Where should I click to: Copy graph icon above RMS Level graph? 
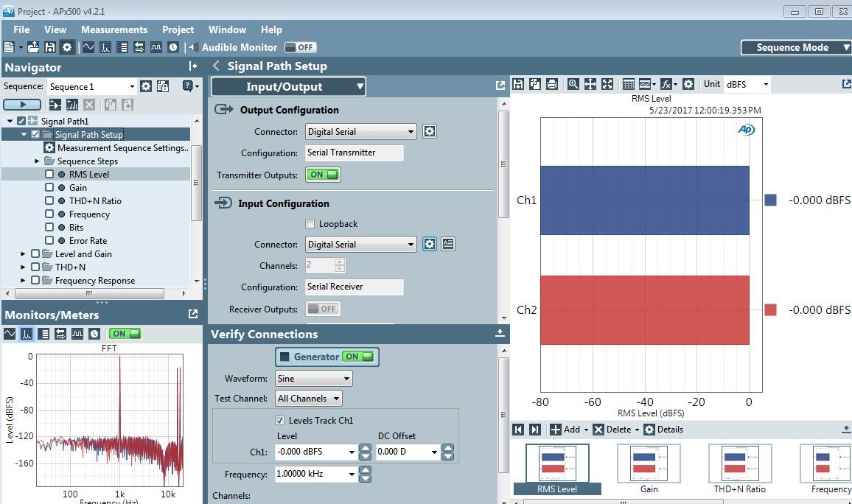534,84
